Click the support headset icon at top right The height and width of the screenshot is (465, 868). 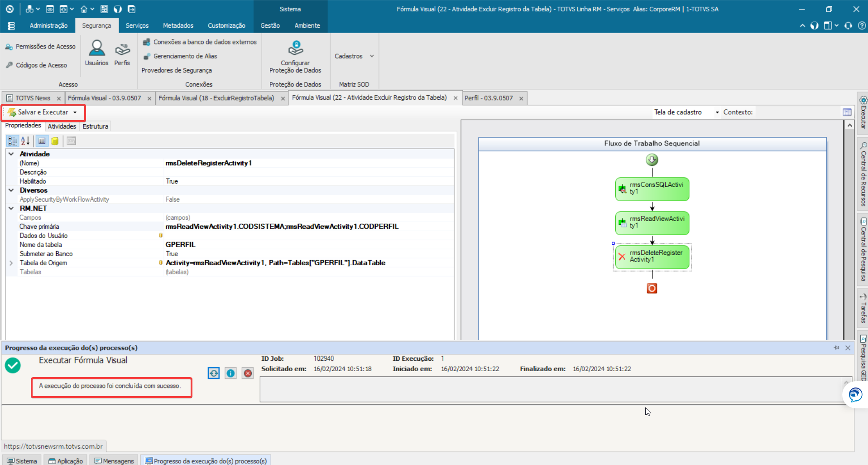[x=848, y=26]
